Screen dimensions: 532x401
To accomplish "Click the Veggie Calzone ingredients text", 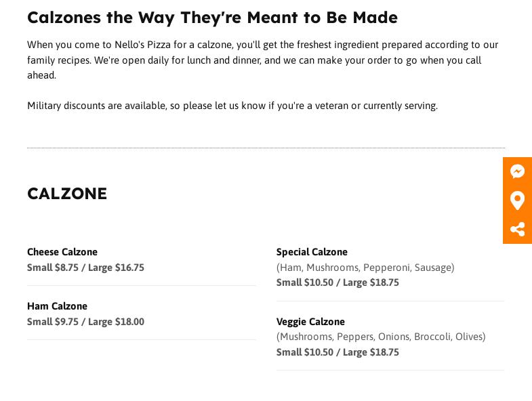I will (x=381, y=337).
